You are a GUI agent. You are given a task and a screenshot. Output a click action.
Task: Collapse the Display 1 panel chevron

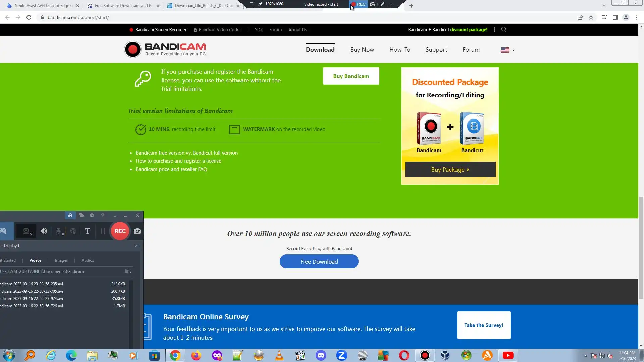click(137, 246)
